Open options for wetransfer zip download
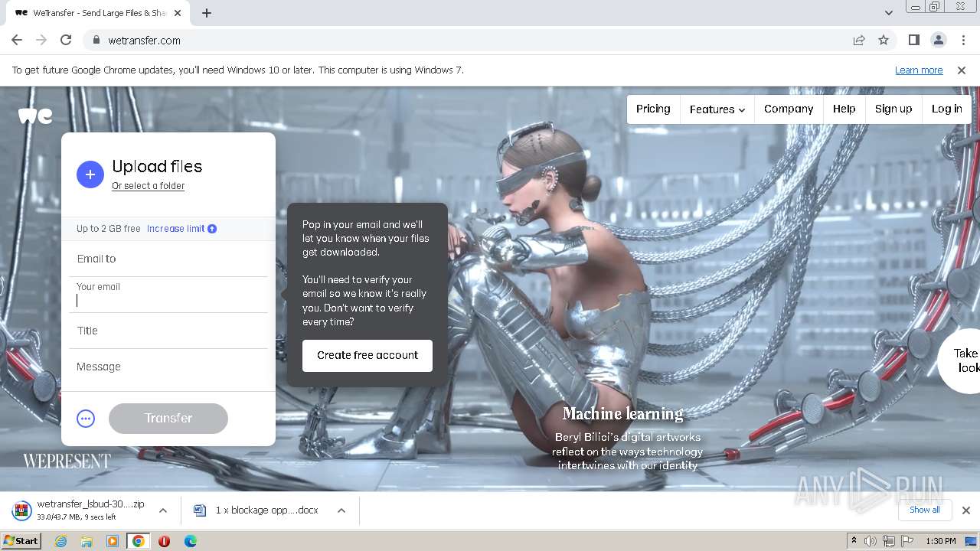Viewport: 980px width, 551px height. pos(162,510)
